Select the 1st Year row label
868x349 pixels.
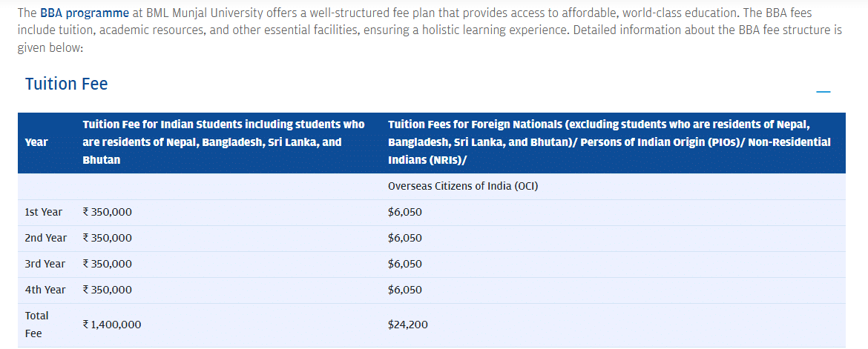[x=44, y=212]
